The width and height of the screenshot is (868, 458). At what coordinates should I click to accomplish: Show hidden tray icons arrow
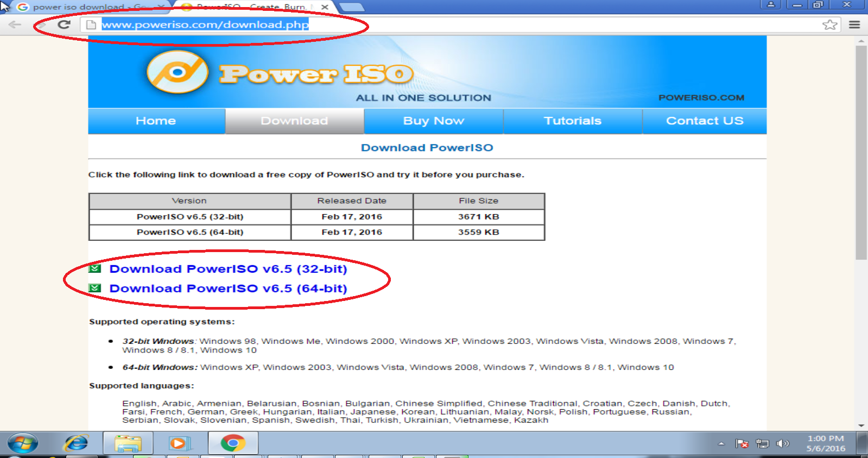(x=721, y=444)
